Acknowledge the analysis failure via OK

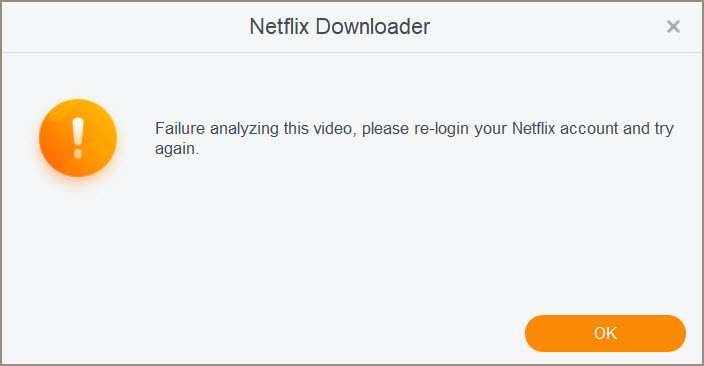pos(605,333)
